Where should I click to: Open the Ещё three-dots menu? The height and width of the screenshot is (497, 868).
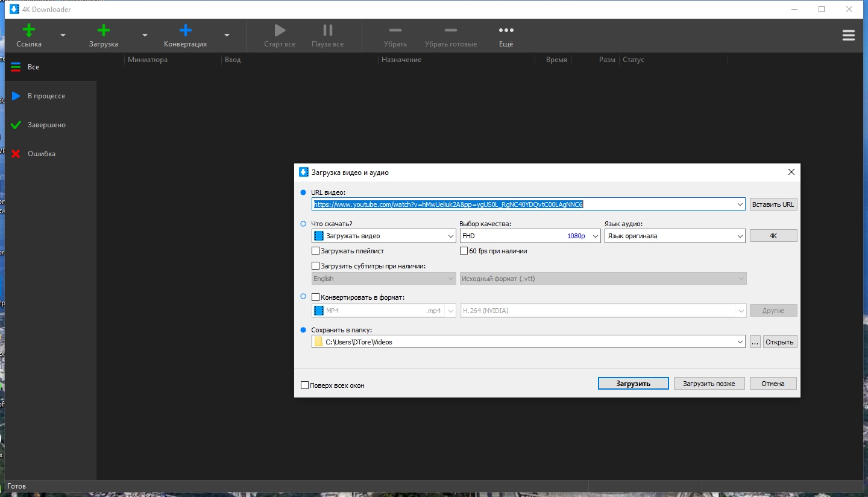click(x=506, y=31)
